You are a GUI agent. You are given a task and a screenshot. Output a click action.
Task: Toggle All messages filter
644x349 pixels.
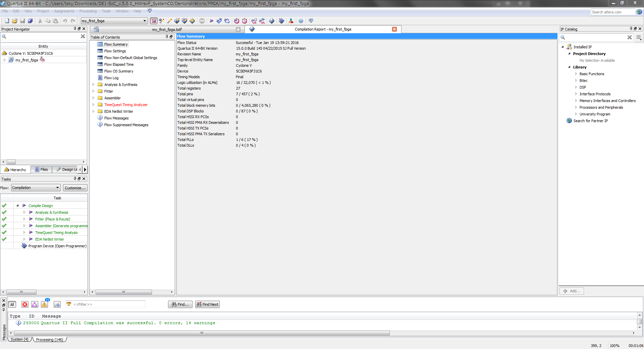(12, 304)
